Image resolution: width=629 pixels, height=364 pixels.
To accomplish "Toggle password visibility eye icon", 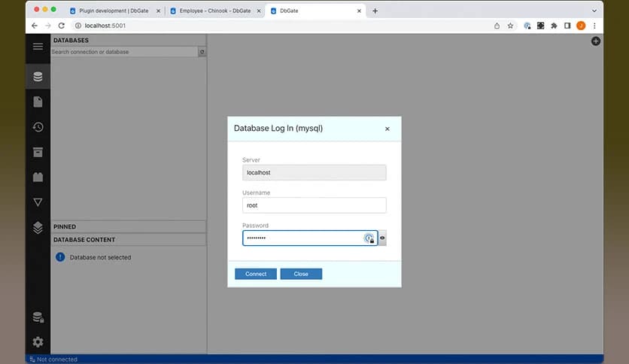I will pyautogui.click(x=382, y=238).
